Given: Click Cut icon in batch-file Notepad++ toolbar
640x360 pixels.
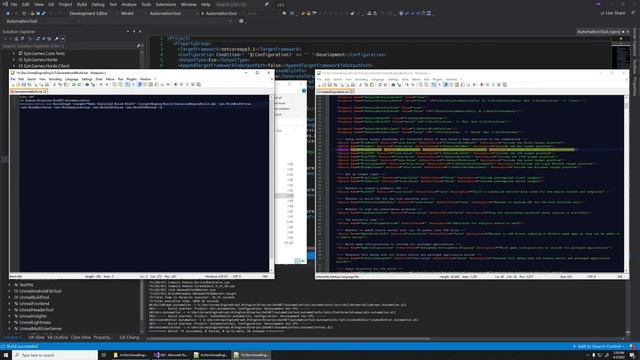Looking at the screenshot, I should click(x=54, y=84).
